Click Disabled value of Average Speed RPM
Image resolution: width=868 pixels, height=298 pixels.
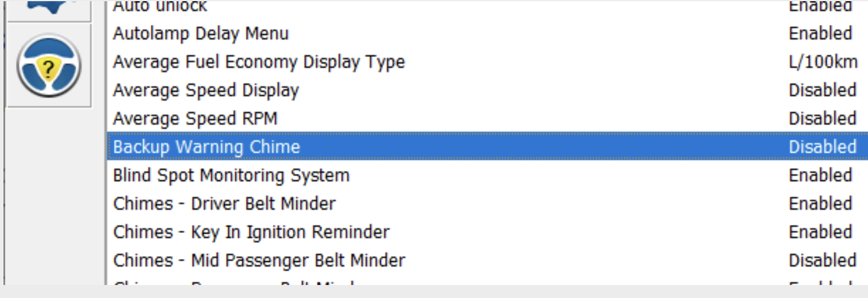coord(822,119)
